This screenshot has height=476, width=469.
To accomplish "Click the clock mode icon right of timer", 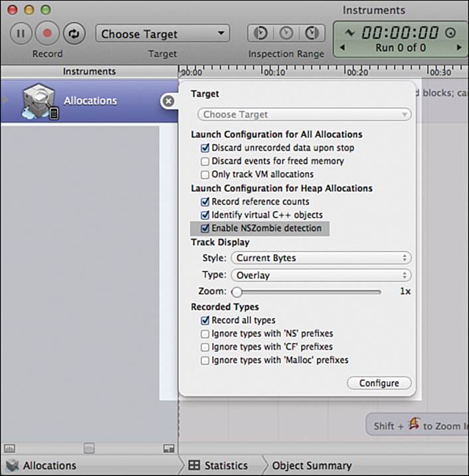I will pyautogui.click(x=450, y=33).
